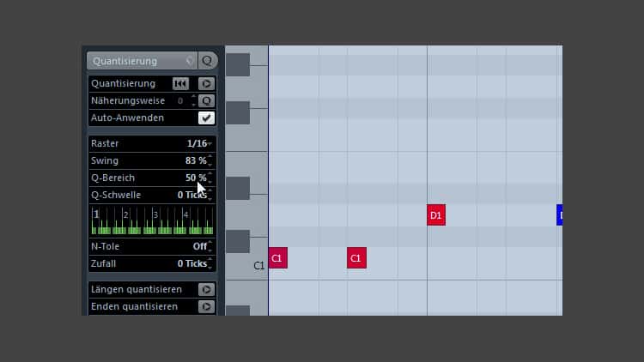Apply Näherungsweise quantize Q button
The height and width of the screenshot is (362, 644).
[206, 101]
